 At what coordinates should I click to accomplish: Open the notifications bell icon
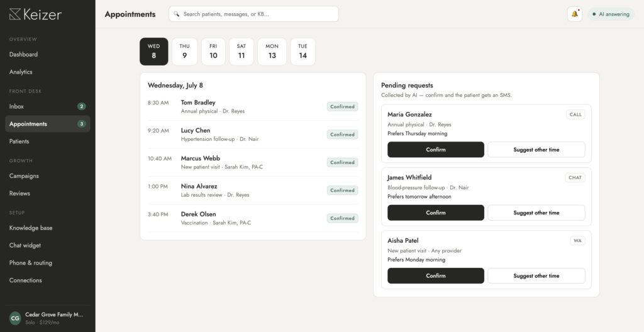pyautogui.click(x=575, y=14)
